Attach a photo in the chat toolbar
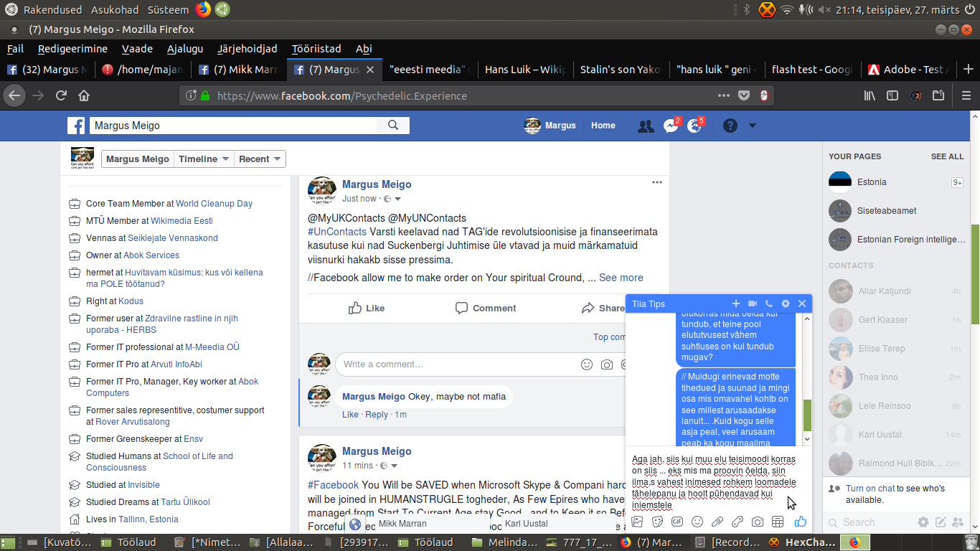This screenshot has width=980, height=551. pyautogui.click(x=637, y=522)
